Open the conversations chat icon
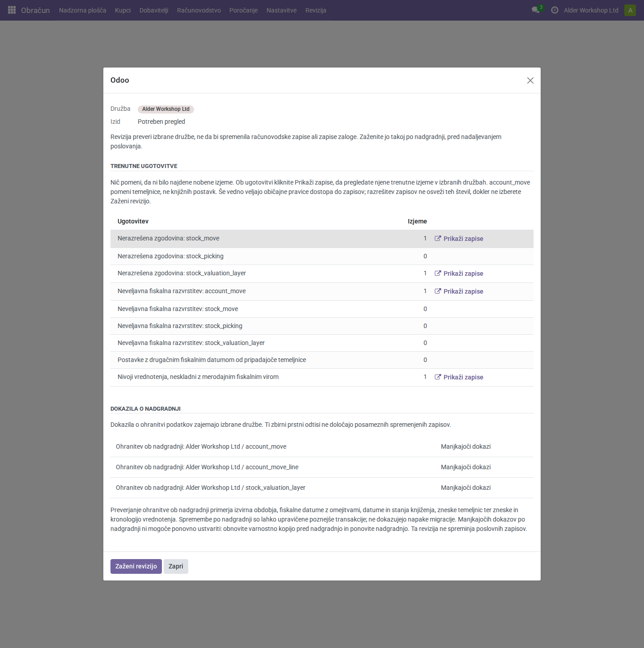The width and height of the screenshot is (644, 648). 535,10
